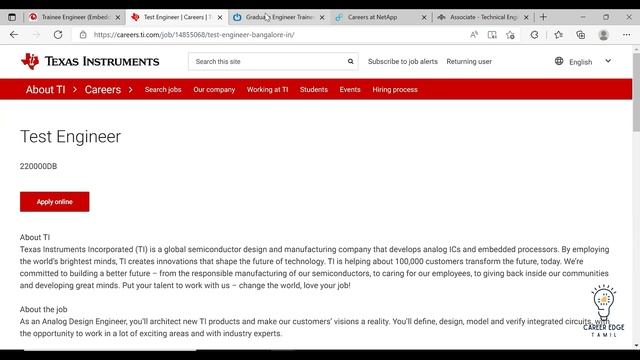This screenshot has width=640, height=360.
Task: Click the job ID 220000DB text
Action: point(38,166)
